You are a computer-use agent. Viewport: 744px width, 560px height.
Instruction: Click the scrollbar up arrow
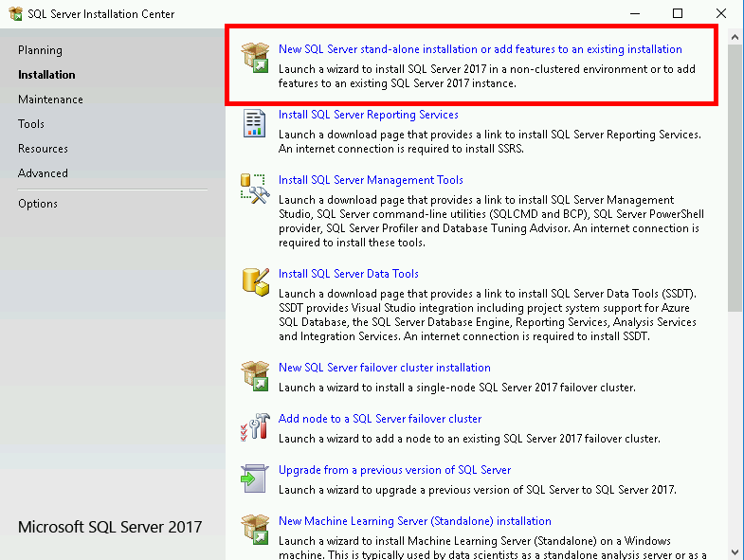click(735, 36)
